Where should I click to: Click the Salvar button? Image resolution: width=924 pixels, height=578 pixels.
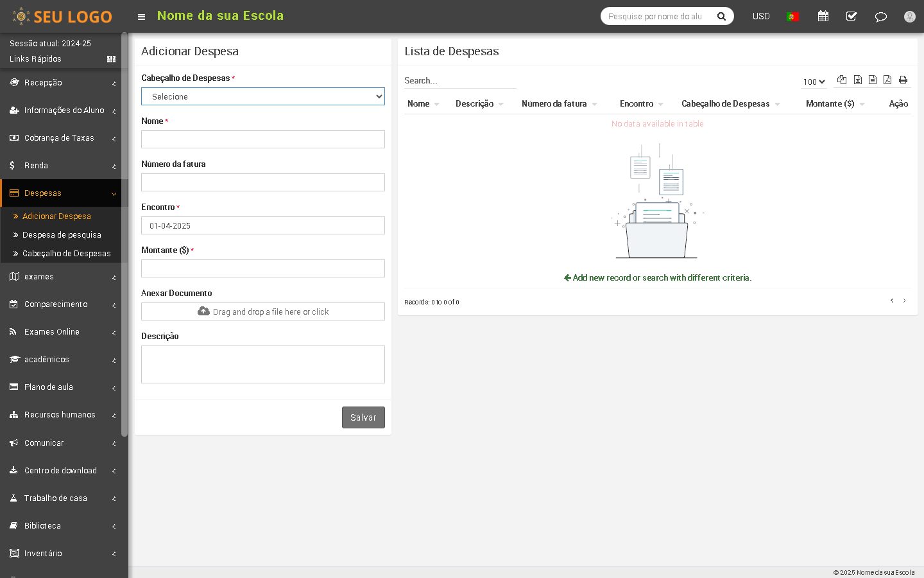click(363, 417)
